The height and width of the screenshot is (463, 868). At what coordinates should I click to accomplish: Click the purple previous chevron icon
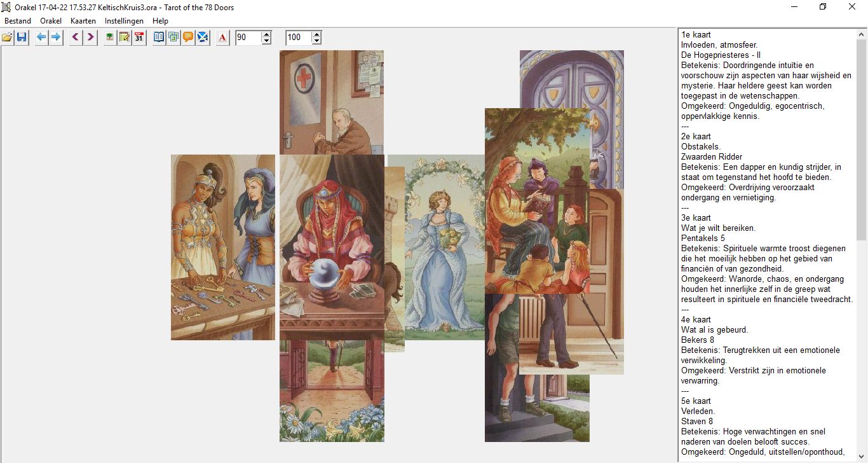76,38
